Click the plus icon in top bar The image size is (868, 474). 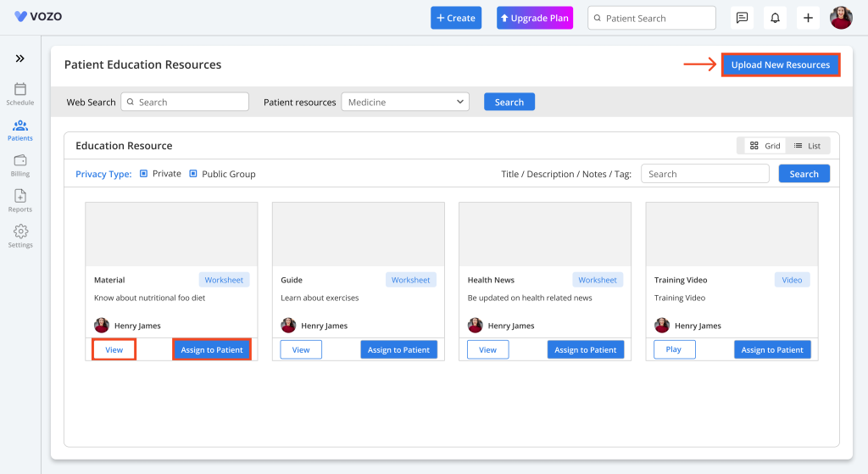tap(808, 18)
